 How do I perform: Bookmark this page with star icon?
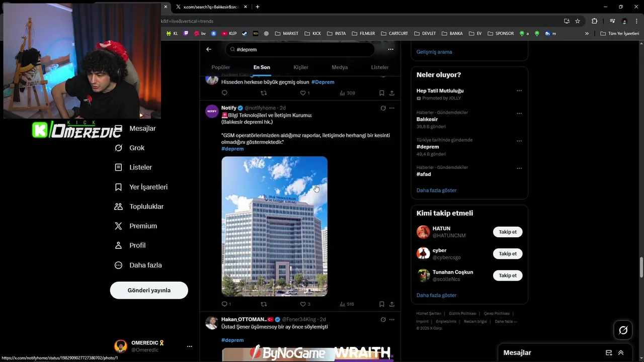coord(578,21)
